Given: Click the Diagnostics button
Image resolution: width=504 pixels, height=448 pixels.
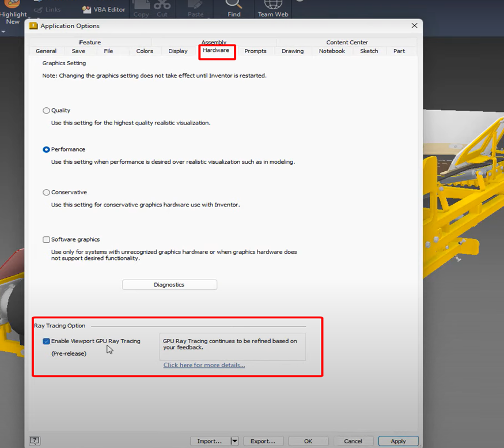Looking at the screenshot, I should (x=169, y=284).
